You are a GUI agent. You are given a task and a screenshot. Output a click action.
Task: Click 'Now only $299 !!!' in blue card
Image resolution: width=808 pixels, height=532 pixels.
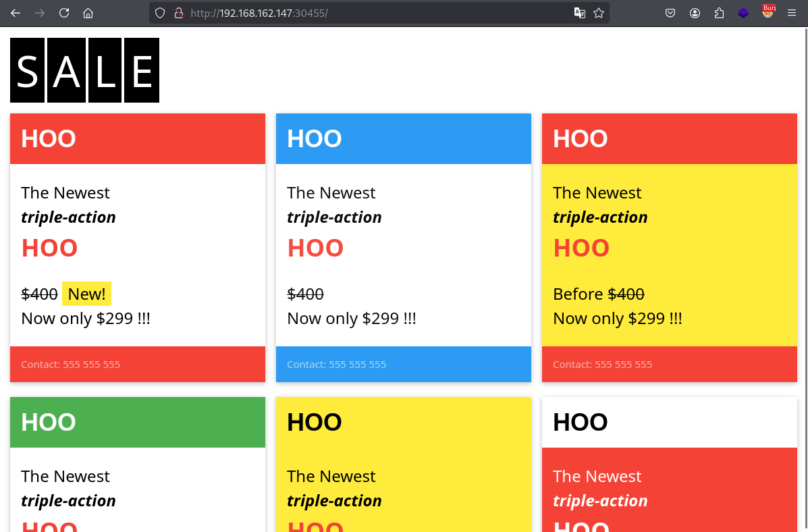[x=352, y=319]
